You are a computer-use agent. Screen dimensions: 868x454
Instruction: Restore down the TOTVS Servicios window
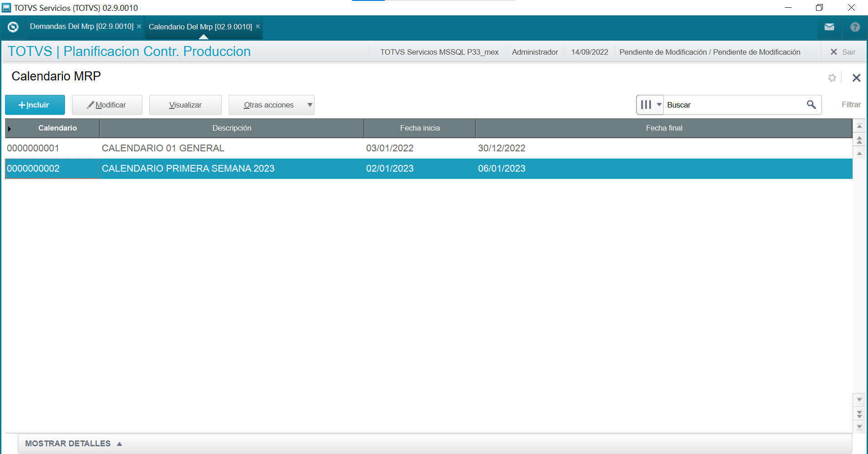click(819, 8)
